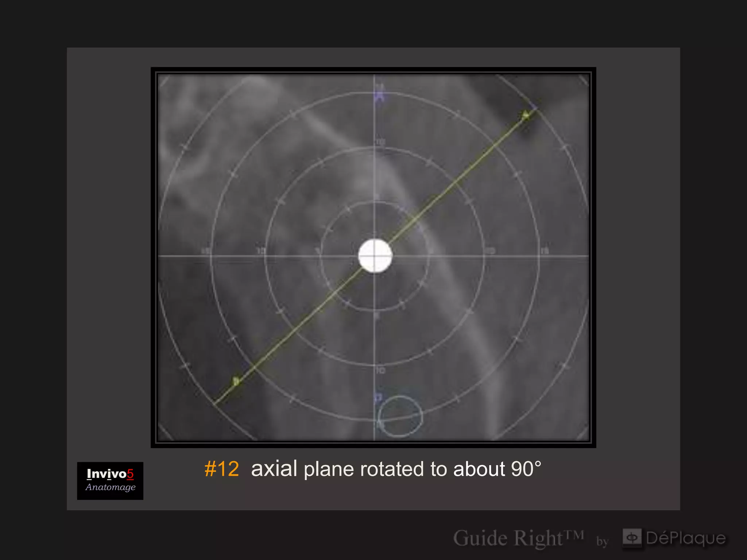Click the orange "#12" caption number
Viewport: 747px width, 560px height.
[222, 469]
